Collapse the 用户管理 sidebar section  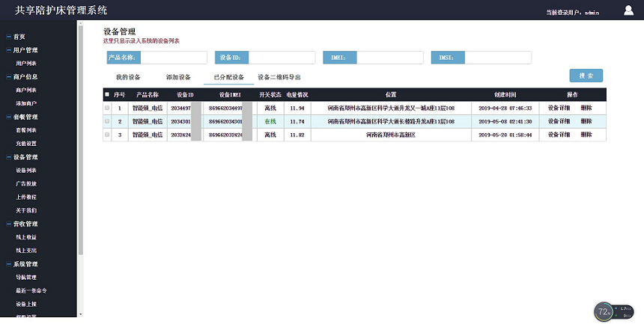click(8, 50)
